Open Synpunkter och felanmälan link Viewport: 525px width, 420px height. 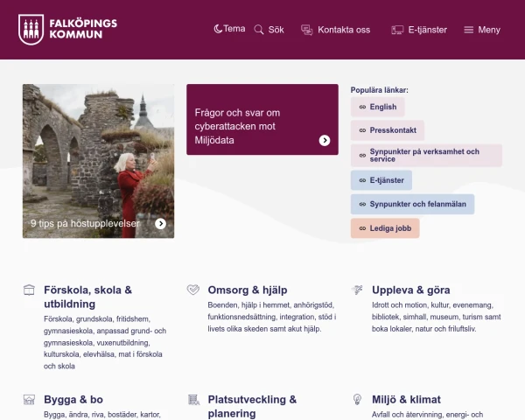click(412, 205)
